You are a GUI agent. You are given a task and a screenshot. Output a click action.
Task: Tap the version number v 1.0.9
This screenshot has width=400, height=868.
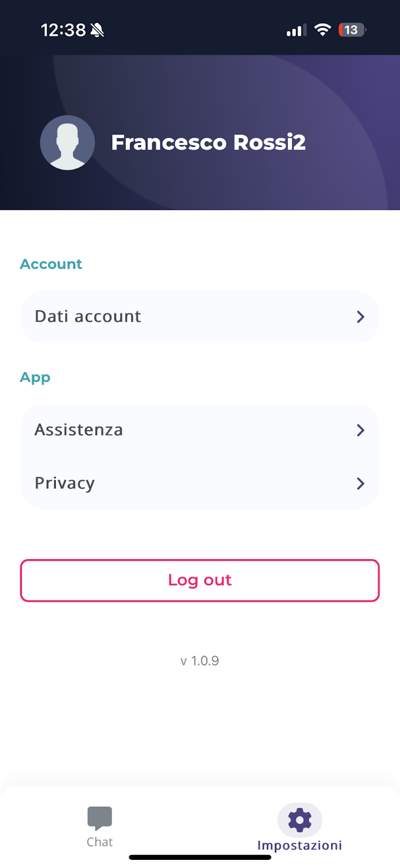[x=199, y=661]
